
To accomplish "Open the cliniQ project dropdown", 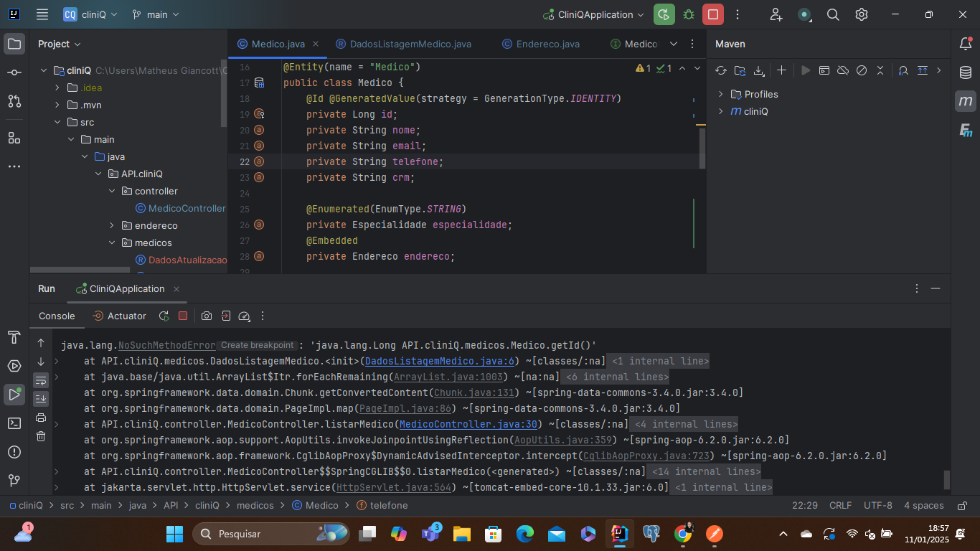I will 90,14.
